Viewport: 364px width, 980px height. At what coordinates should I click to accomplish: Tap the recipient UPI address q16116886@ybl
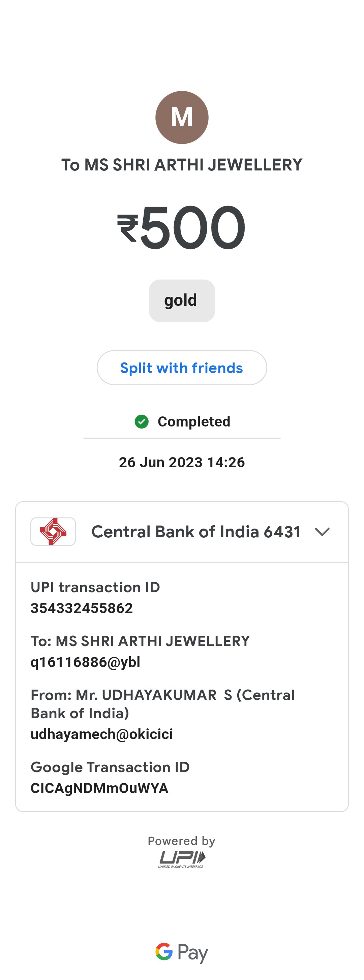coord(85,662)
